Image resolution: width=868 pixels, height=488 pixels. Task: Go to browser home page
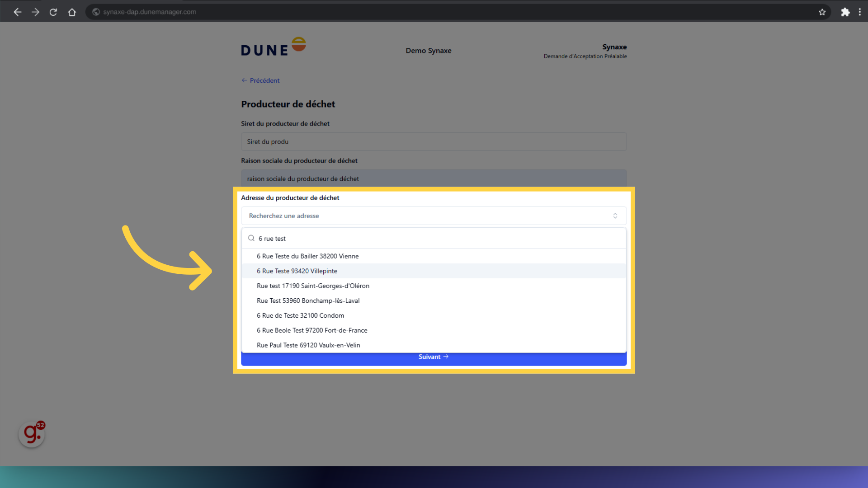click(72, 12)
